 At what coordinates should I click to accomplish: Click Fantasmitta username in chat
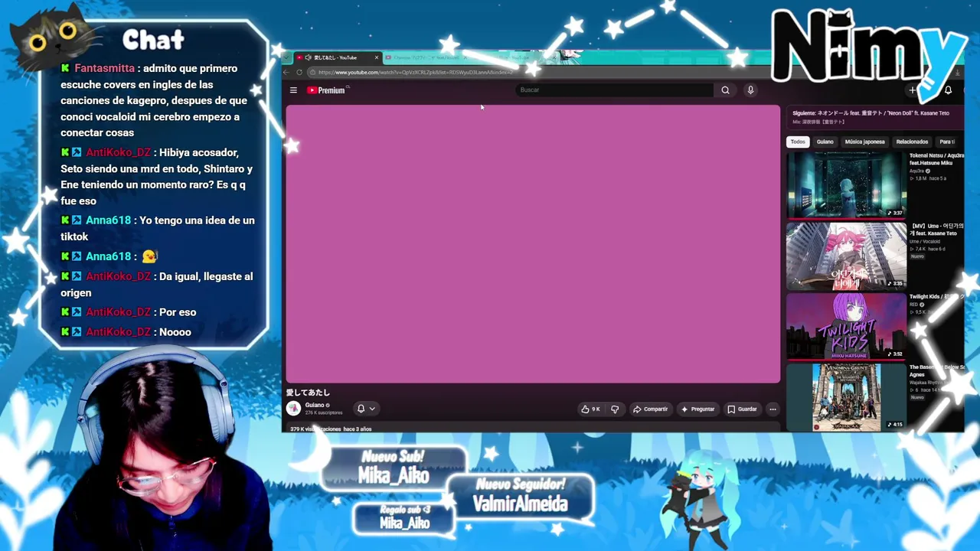105,68
